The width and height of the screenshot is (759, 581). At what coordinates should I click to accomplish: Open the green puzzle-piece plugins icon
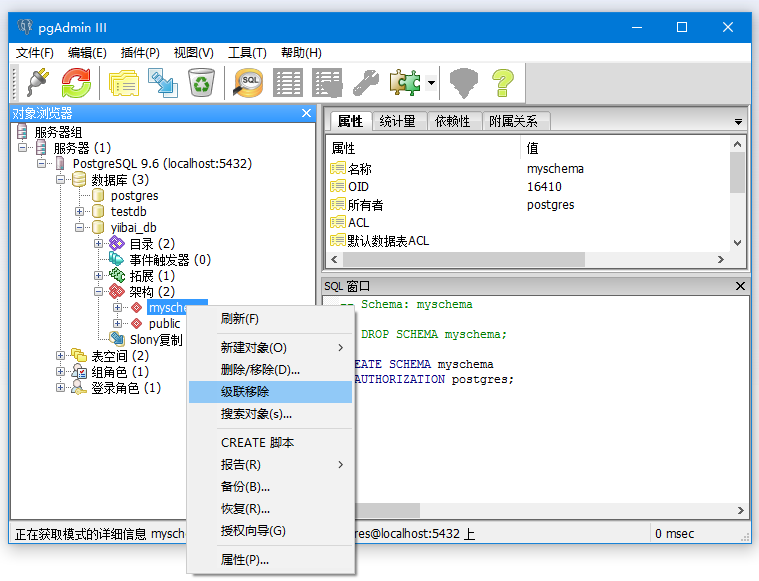[x=405, y=83]
